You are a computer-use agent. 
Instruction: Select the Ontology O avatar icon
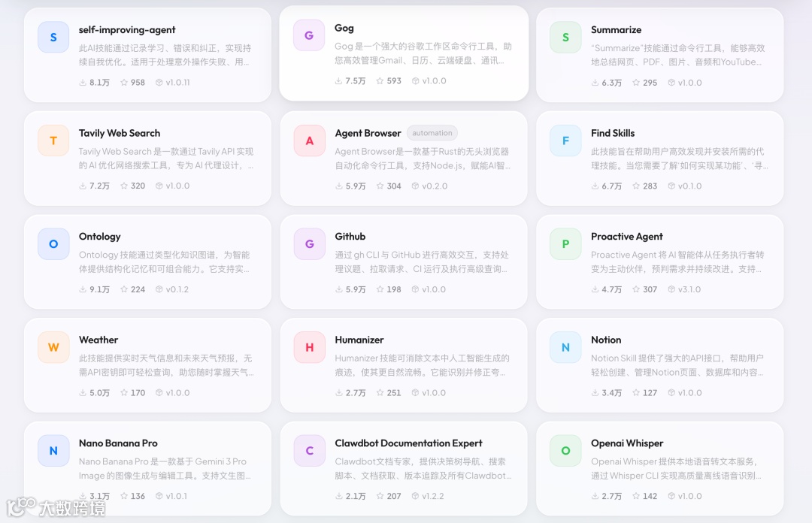(53, 244)
